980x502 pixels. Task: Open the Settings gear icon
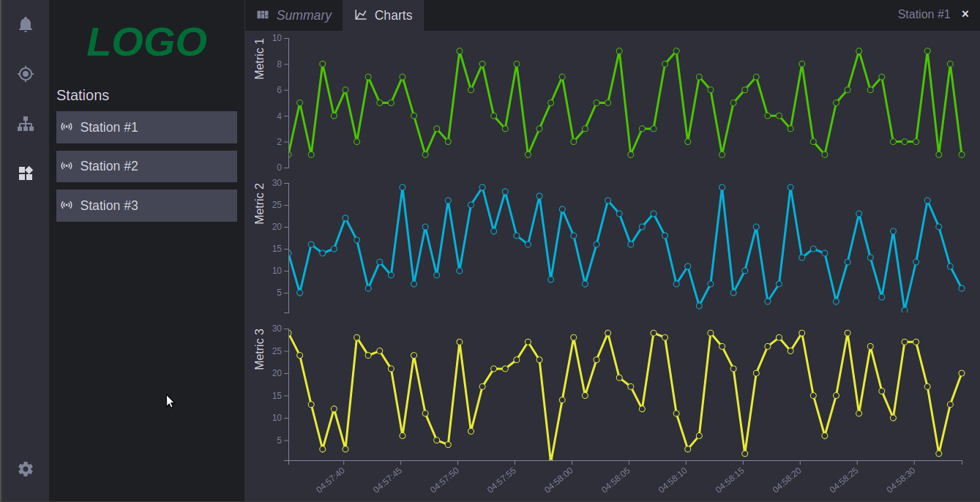point(25,468)
